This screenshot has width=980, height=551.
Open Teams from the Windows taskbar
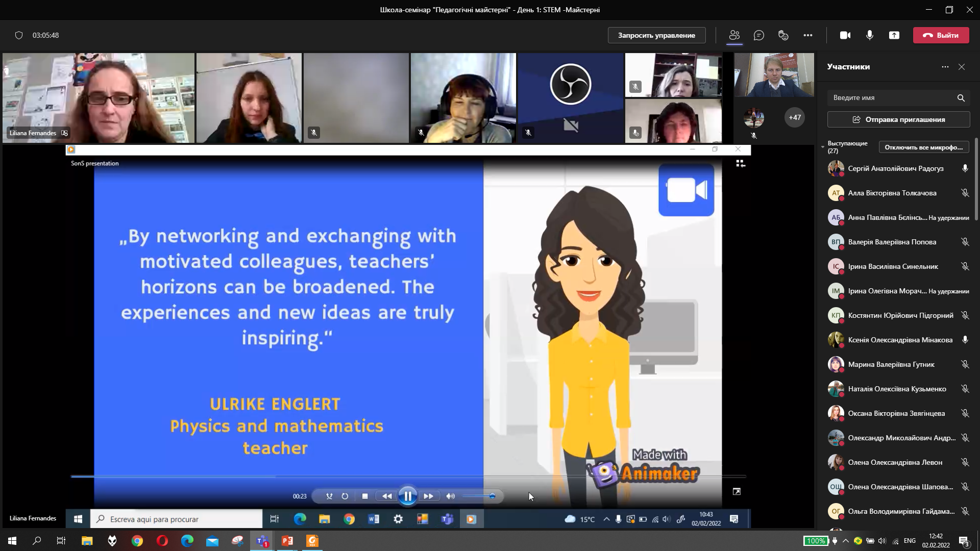click(262, 541)
